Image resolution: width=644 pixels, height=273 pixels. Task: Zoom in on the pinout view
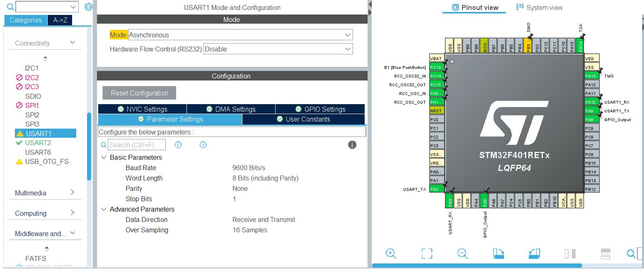coord(391,253)
